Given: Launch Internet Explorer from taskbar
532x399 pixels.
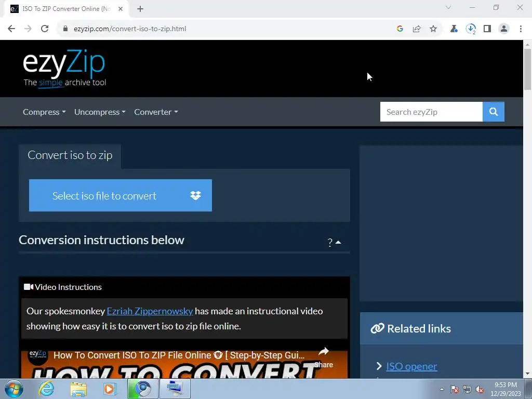Looking at the screenshot, I should tap(46, 389).
